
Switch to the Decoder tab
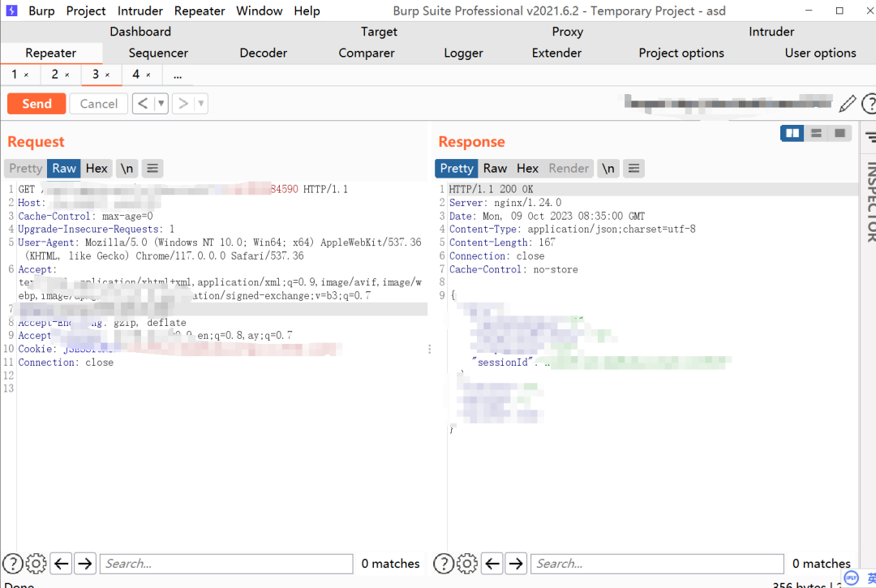[263, 53]
